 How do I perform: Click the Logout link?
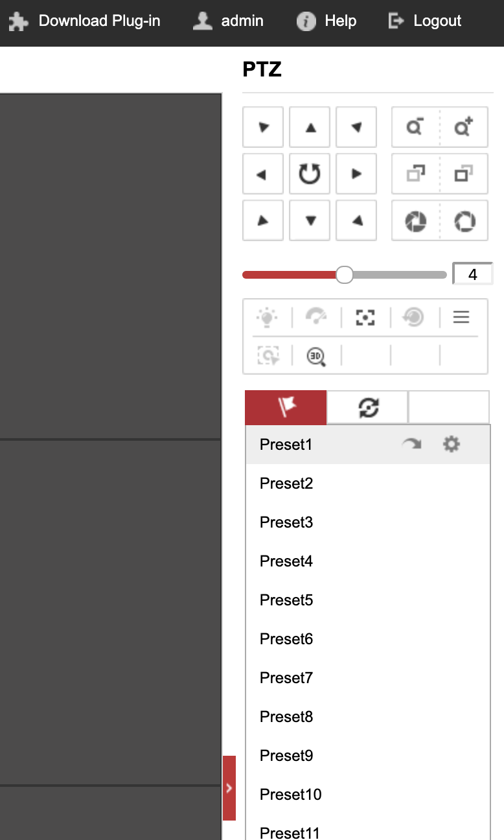[x=424, y=21]
